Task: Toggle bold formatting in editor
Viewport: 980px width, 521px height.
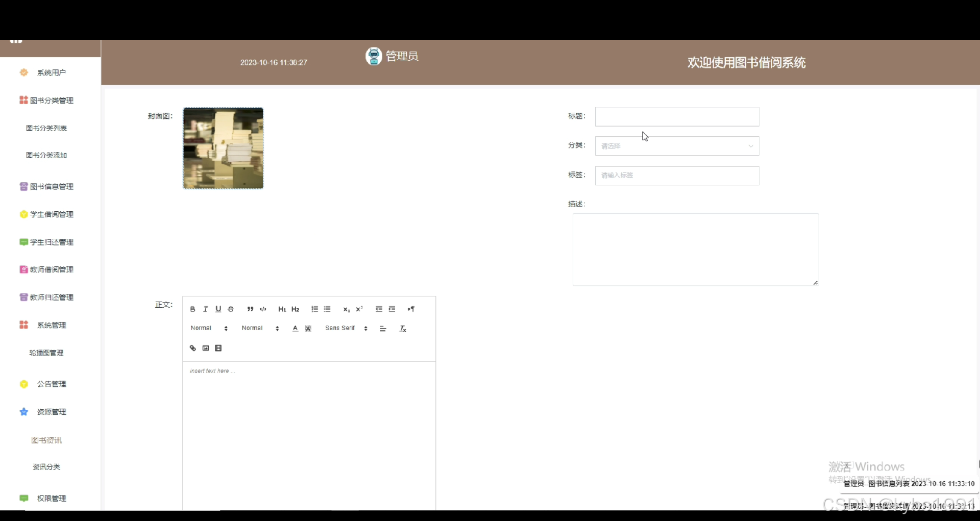Action: point(192,309)
